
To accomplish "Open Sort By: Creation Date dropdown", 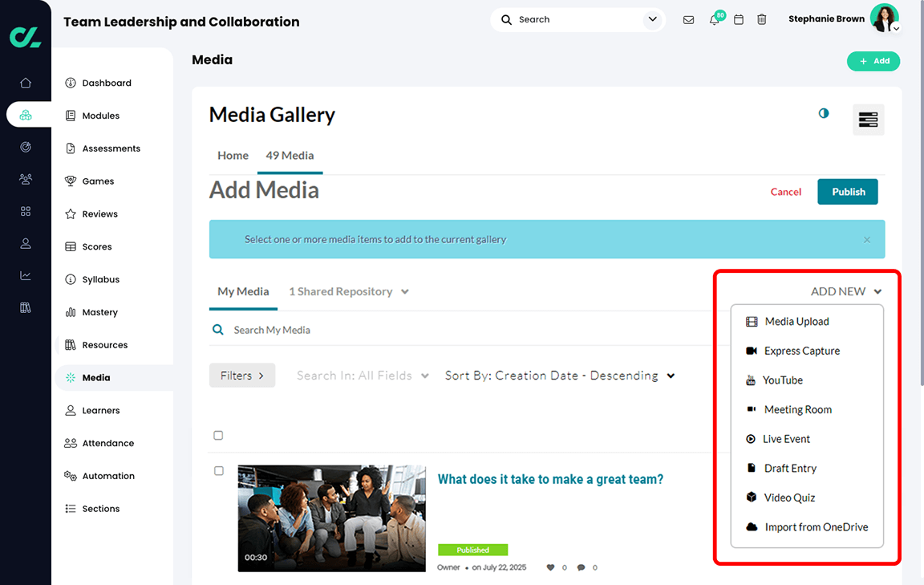I will pyautogui.click(x=560, y=376).
